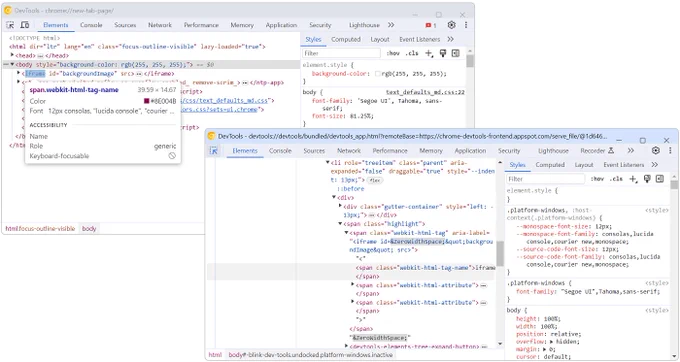The width and height of the screenshot is (680, 362).
Task: Switch to Application tab in front DevTools window
Action: [x=470, y=150]
